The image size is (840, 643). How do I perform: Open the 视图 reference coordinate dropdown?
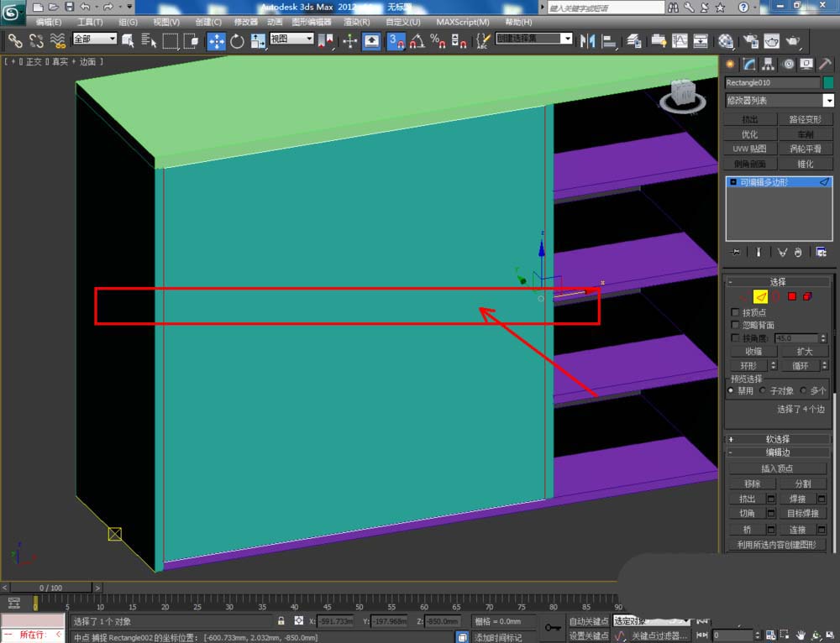291,39
